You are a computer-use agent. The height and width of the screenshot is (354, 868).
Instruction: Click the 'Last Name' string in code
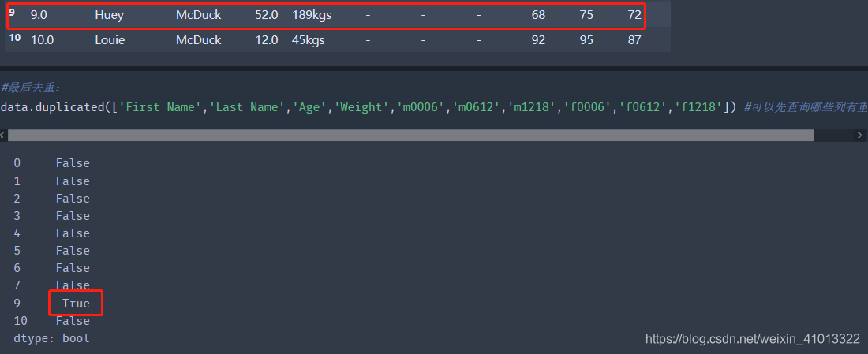(x=245, y=107)
